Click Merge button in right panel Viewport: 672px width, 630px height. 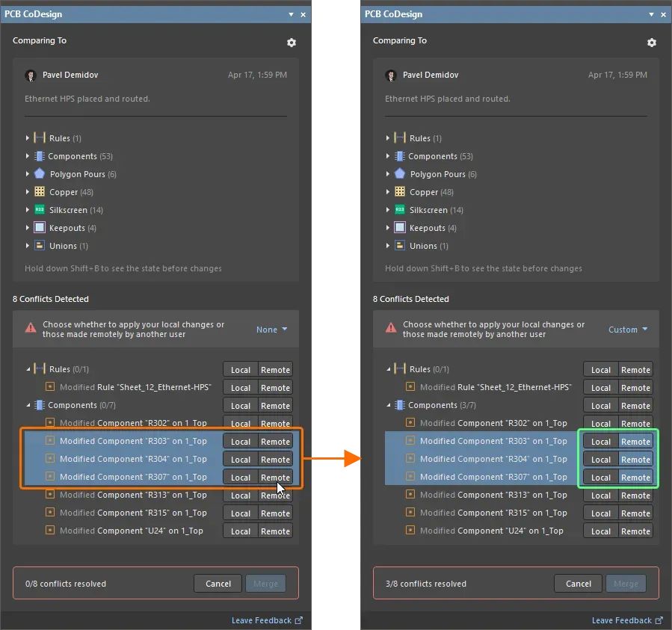626,583
